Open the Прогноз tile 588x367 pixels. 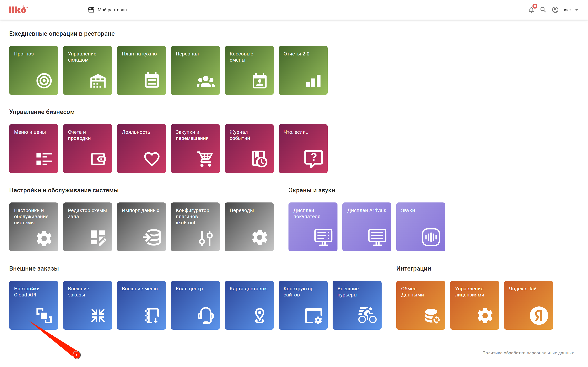click(x=33, y=70)
